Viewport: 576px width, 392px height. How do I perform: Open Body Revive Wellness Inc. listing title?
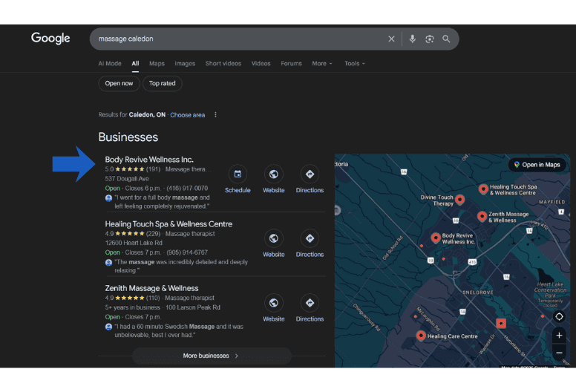149,160
